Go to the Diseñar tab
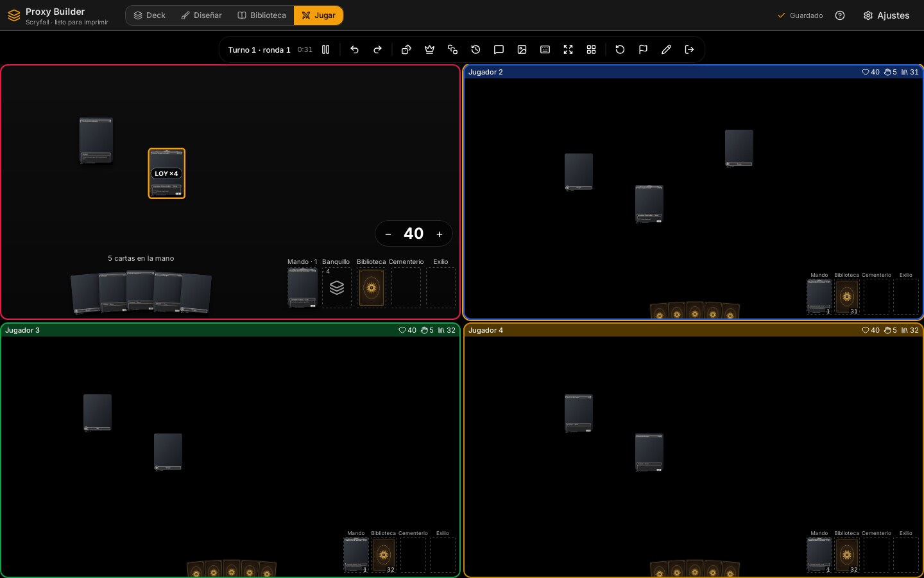 point(201,15)
